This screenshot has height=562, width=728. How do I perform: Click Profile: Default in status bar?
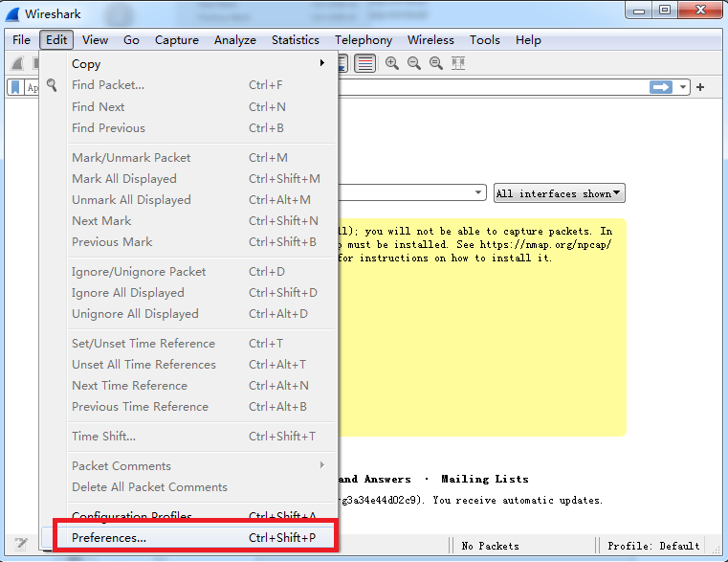coord(653,546)
